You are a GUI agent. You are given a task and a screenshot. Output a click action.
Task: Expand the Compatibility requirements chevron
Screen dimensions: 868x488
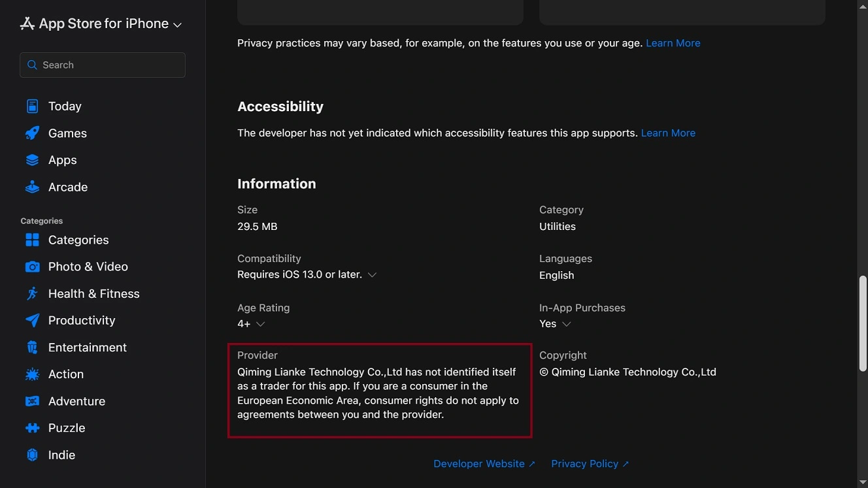click(372, 275)
